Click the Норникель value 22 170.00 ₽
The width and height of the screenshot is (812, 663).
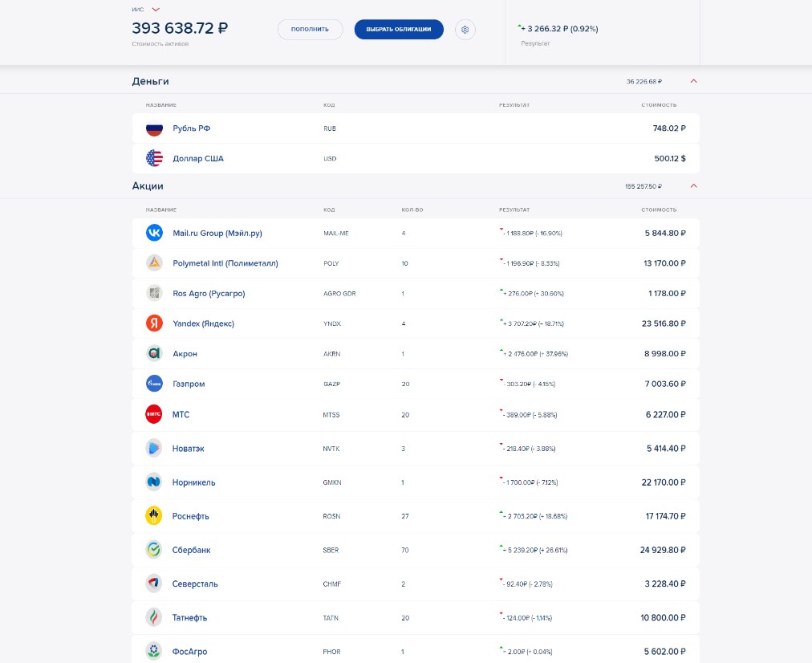663,482
